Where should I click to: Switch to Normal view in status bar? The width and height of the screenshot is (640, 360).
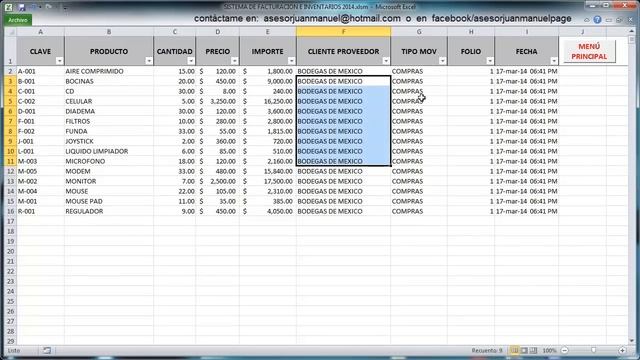pos(515,351)
